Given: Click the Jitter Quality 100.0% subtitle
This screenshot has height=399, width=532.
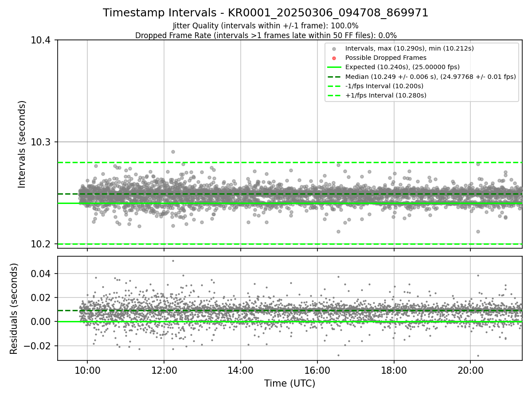Looking at the screenshot, I should pyautogui.click(x=266, y=26).
